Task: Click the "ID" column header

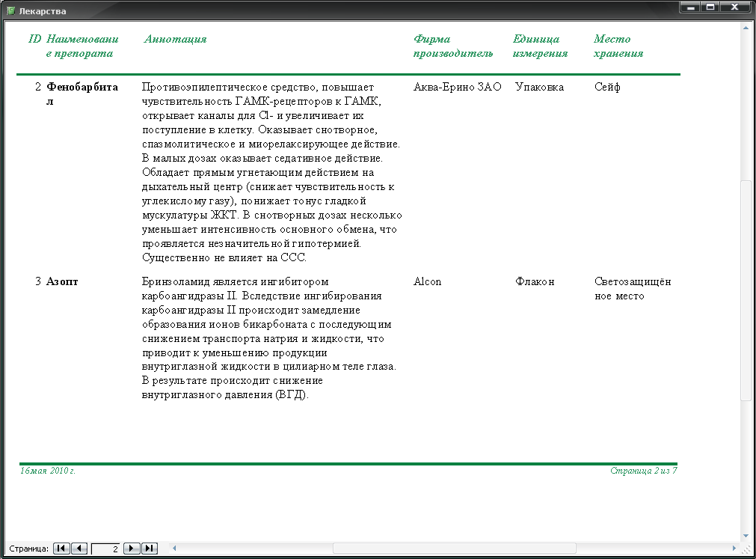Action: [34, 39]
